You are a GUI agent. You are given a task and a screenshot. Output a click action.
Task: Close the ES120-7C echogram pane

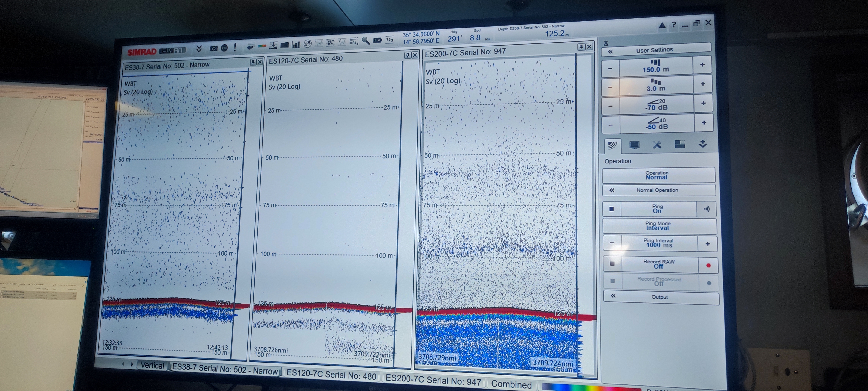[415, 55]
